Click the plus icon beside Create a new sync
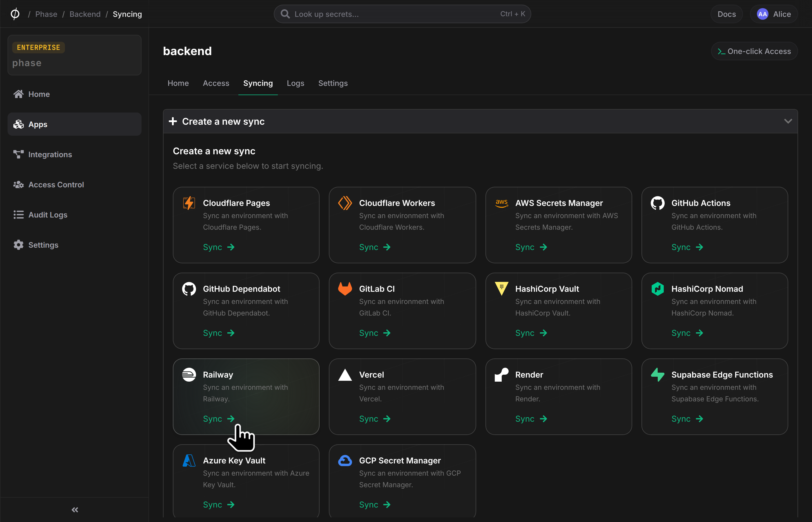The height and width of the screenshot is (522, 812). point(173,121)
